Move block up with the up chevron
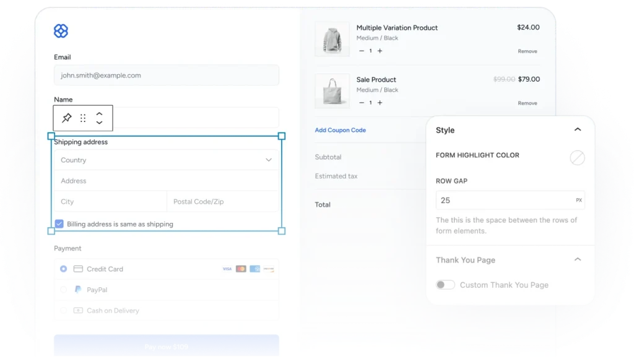 click(99, 114)
